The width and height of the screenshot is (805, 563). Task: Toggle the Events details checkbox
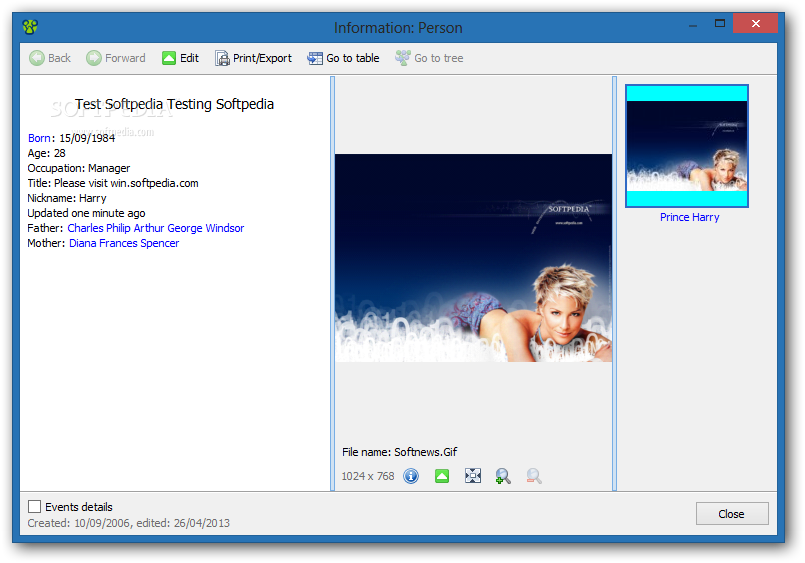click(34, 507)
